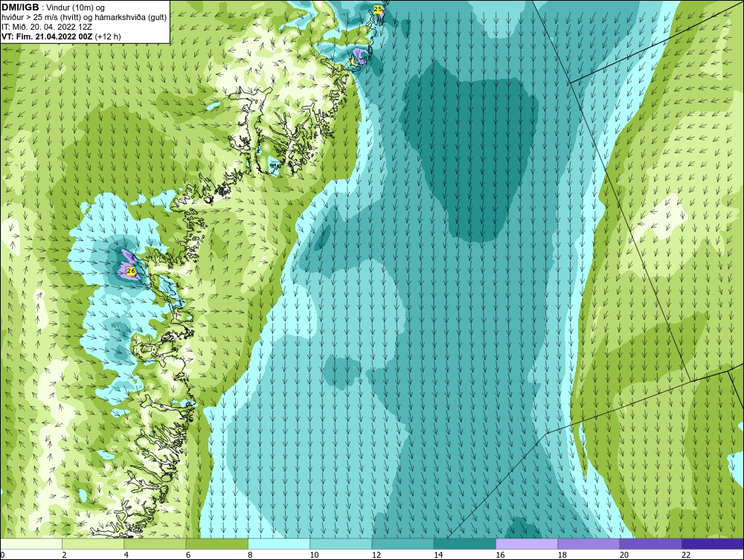
Task: Click the yellow gust marker labeled 26
Action: (x=132, y=271)
